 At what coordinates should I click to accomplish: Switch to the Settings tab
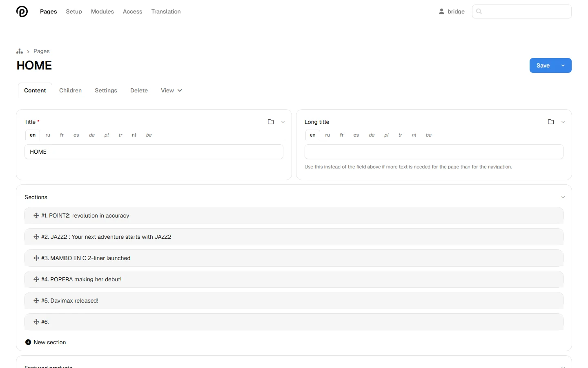pyautogui.click(x=106, y=90)
